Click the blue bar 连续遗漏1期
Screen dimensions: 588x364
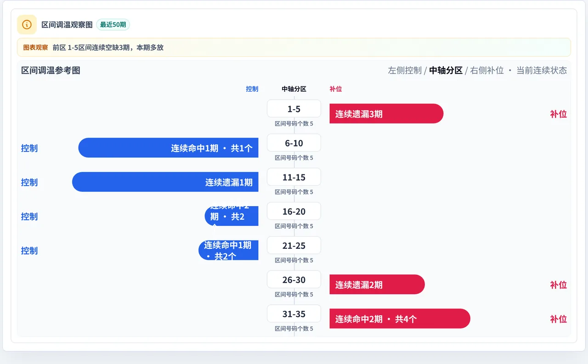point(165,182)
